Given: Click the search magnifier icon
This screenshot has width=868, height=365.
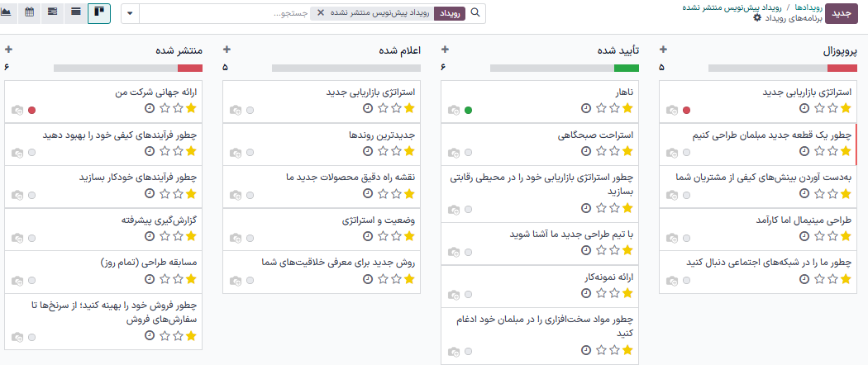Looking at the screenshot, I should pyautogui.click(x=475, y=13).
